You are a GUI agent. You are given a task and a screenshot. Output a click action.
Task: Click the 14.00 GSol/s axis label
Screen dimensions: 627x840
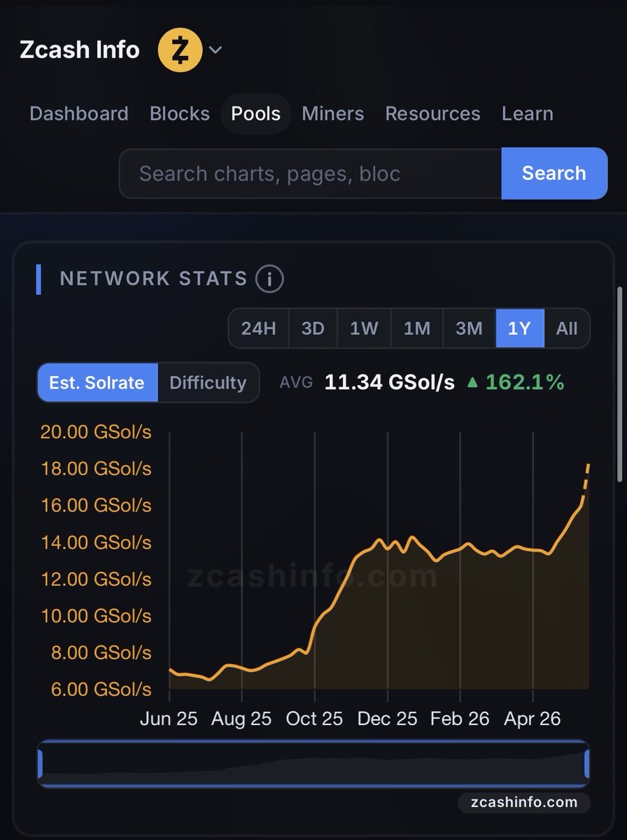click(x=96, y=542)
